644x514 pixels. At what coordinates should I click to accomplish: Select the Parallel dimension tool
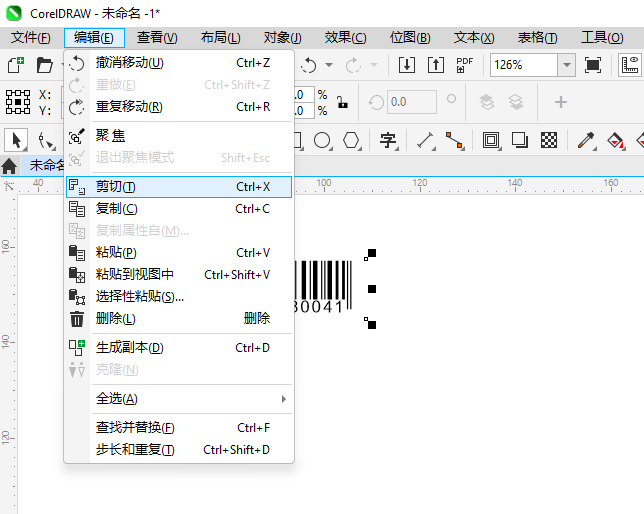point(426,141)
